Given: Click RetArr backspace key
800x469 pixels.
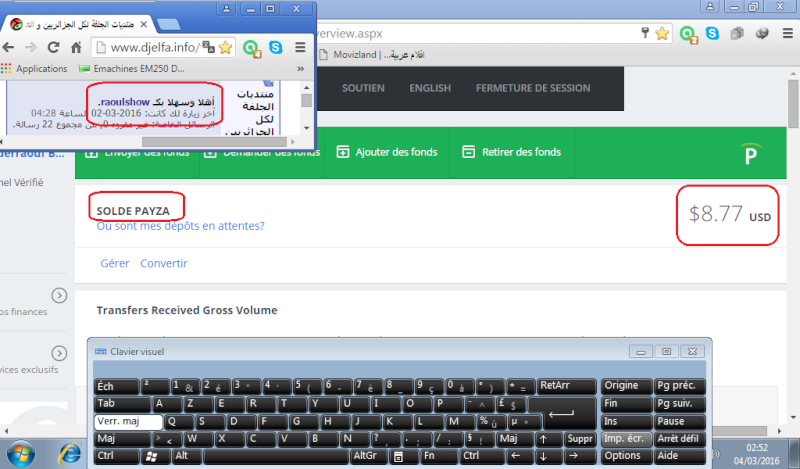Looking at the screenshot, I should (567, 386).
